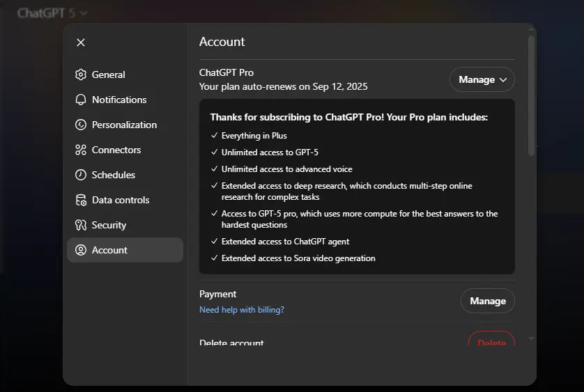Switch to the Personalization tab
Viewport: 584px width, 392px height.
coord(125,125)
